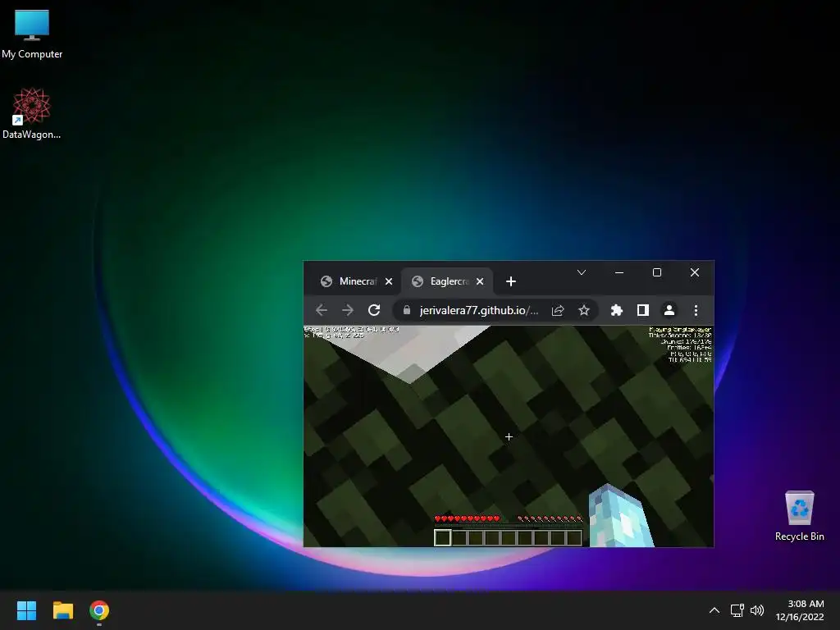Open the Recycle Bin
Viewport: 840px width, 630px height.
(799, 515)
